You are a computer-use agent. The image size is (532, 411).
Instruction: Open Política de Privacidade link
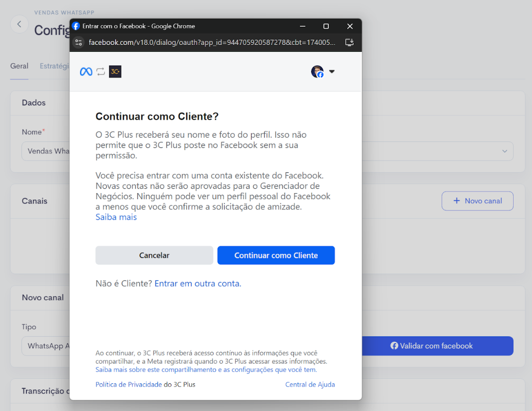(x=128, y=384)
